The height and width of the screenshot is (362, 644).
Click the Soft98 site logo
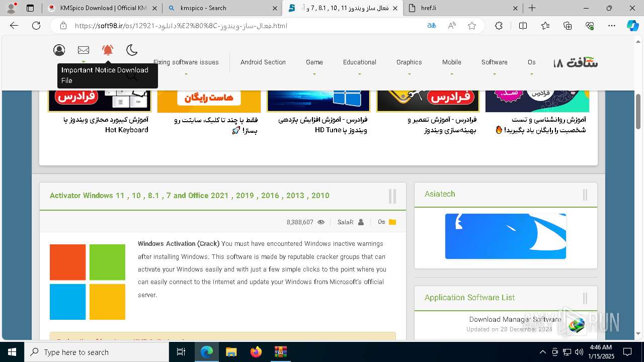pos(575,63)
